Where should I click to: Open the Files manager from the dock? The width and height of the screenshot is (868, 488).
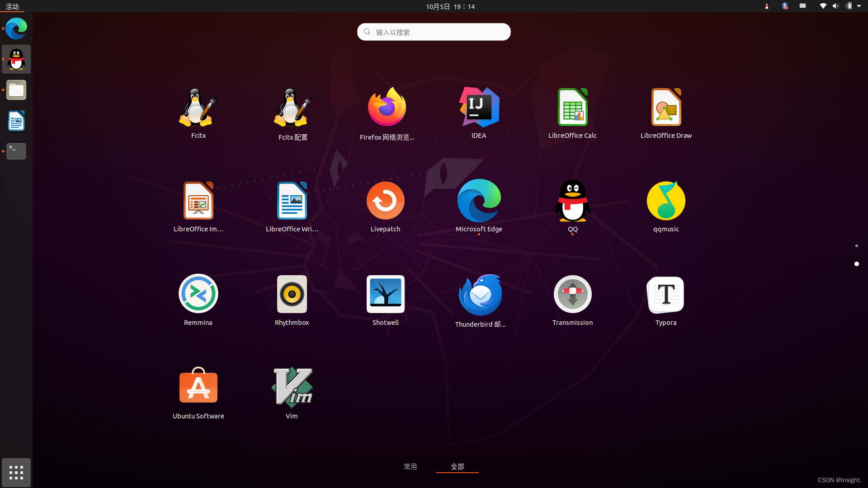pos(16,90)
